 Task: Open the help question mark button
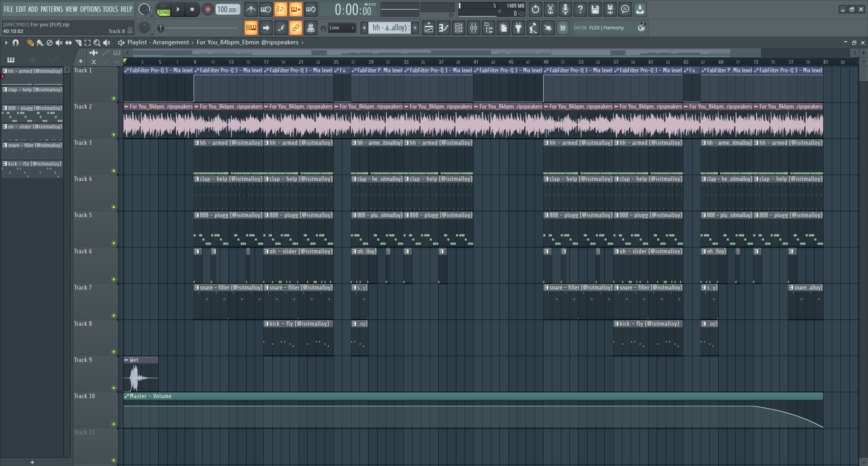pos(580,9)
